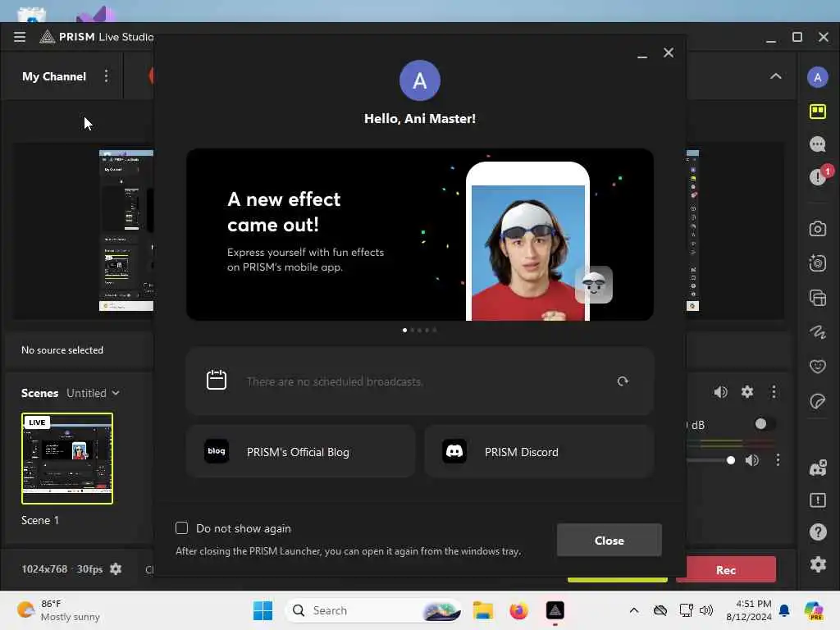This screenshot has width=840, height=630.
Task: Open the Windows Start menu
Action: pyautogui.click(x=262, y=610)
